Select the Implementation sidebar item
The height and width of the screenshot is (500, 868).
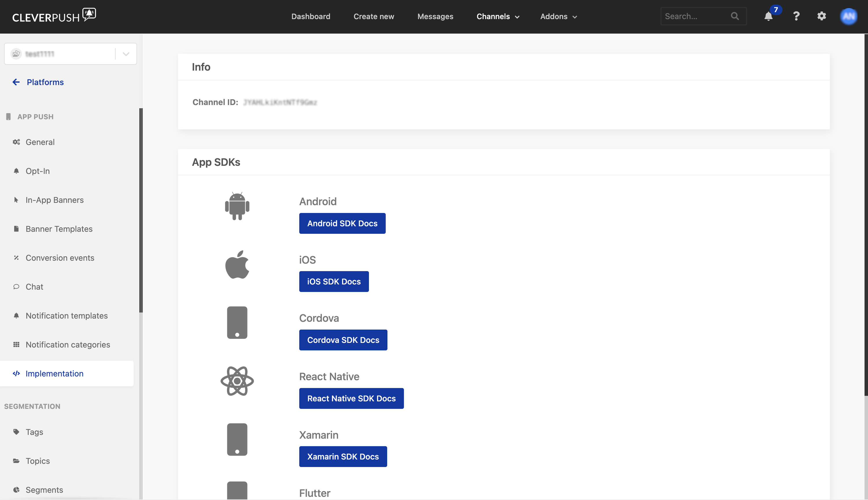tap(67, 374)
